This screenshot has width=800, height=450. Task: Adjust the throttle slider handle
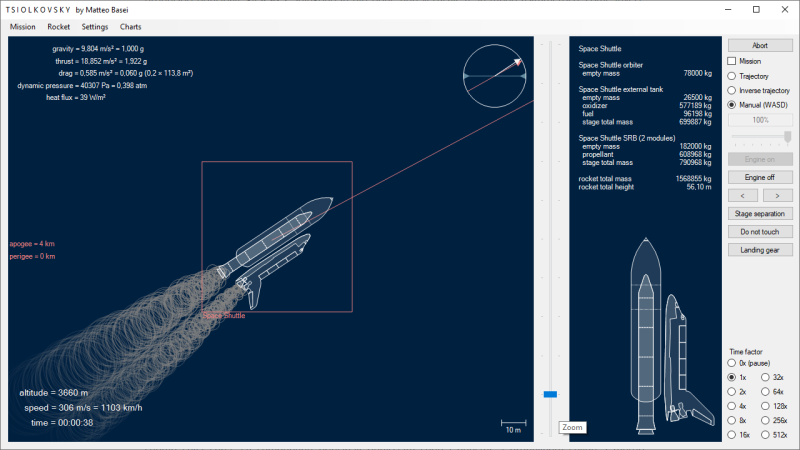[787, 137]
